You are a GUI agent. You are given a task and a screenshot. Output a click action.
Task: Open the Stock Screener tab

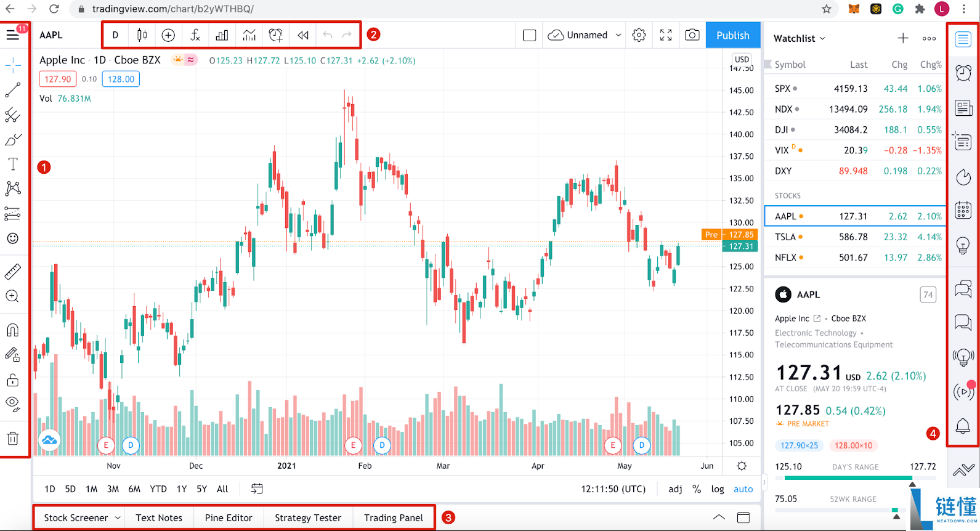[x=76, y=517]
